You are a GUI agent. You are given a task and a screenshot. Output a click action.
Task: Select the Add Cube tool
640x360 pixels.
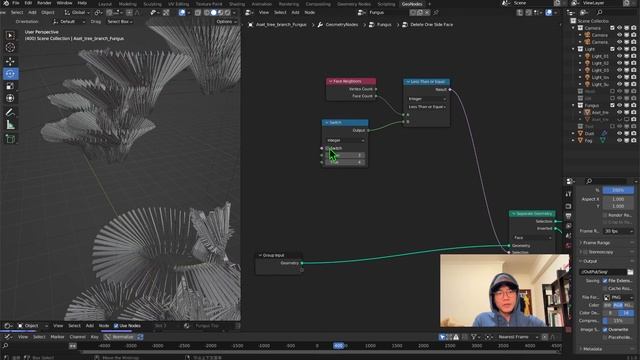click(10, 139)
